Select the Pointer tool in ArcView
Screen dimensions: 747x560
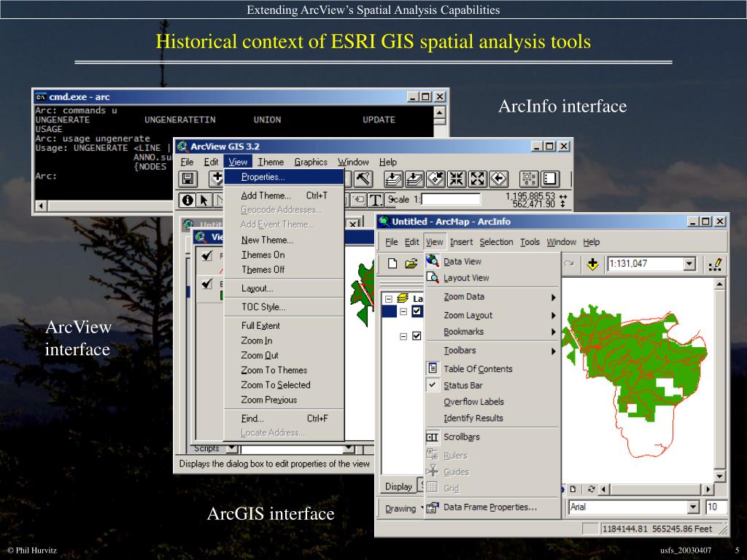[204, 200]
